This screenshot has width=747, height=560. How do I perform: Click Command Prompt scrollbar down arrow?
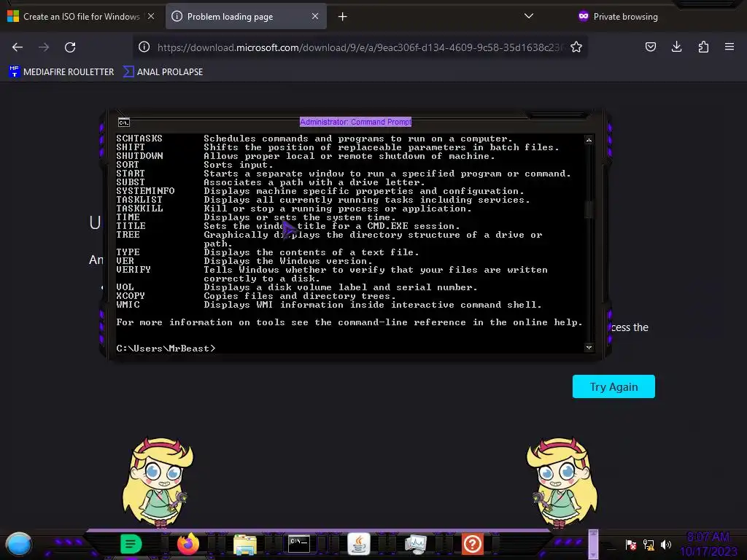coord(589,347)
